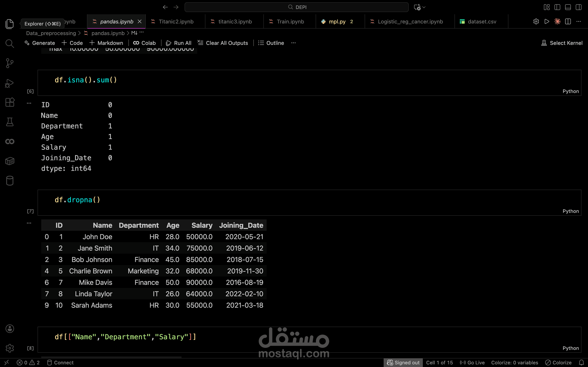The width and height of the screenshot is (588, 367).
Task: Expand output options for df.dropna() cell
Action: (29, 223)
